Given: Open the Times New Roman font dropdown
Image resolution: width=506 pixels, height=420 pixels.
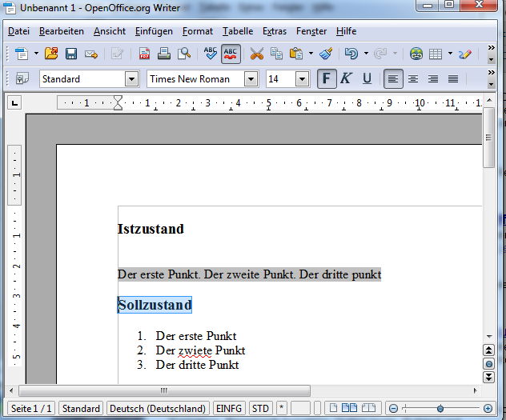Looking at the screenshot, I should click(251, 78).
